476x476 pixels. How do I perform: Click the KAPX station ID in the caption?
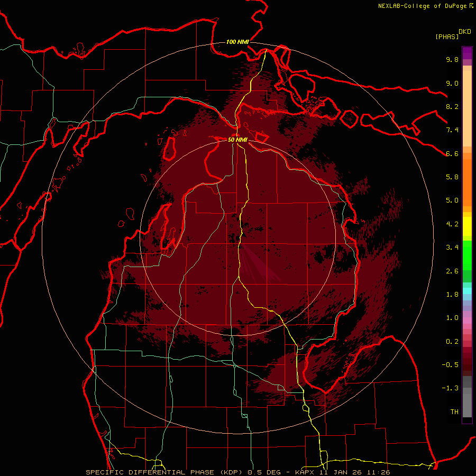click(305, 472)
